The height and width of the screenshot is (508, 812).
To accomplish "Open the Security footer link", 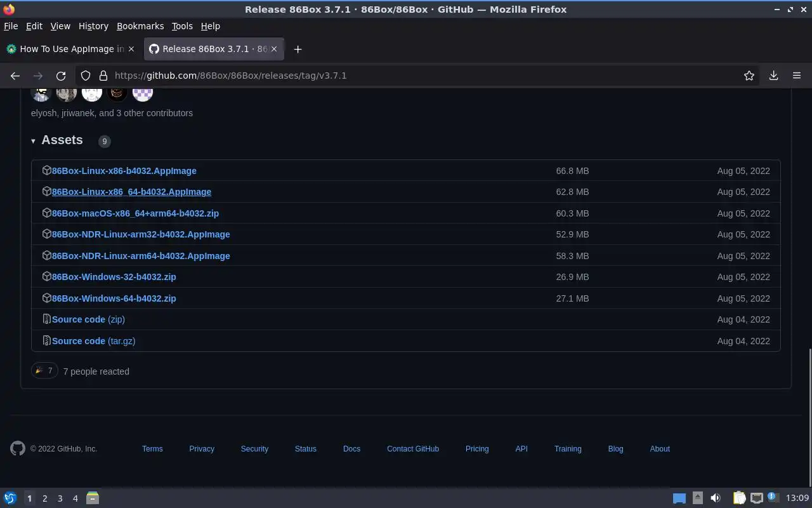I will pos(254,449).
